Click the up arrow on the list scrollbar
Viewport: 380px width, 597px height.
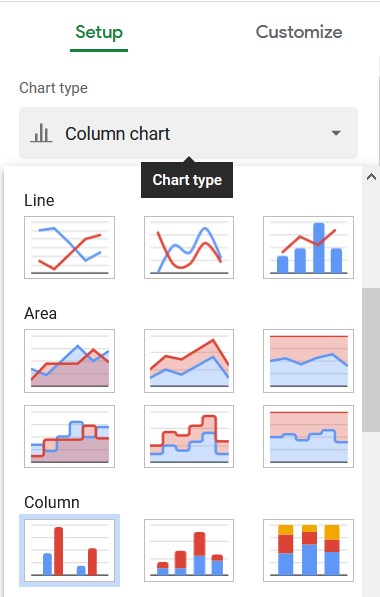pyautogui.click(x=371, y=177)
